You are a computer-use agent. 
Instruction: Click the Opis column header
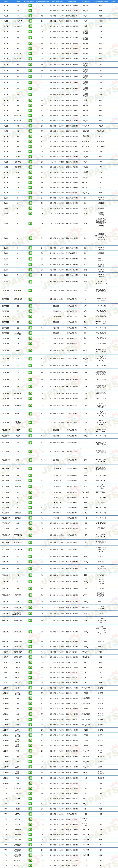[113, 2]
